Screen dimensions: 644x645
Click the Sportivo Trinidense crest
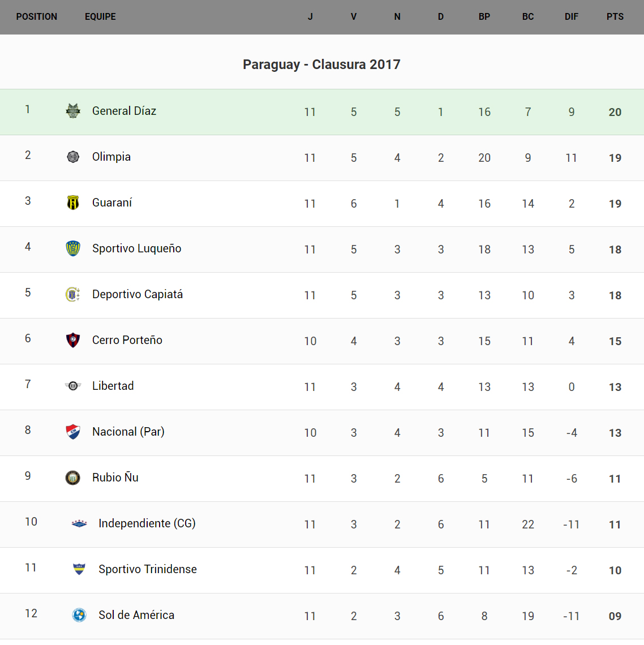79,569
